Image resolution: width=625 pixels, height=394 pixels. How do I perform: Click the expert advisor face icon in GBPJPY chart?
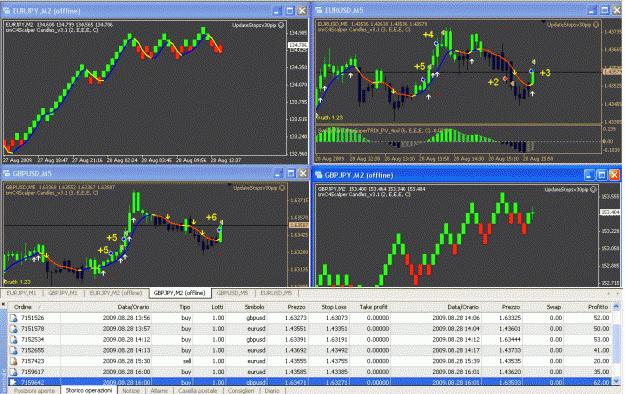coord(594,189)
